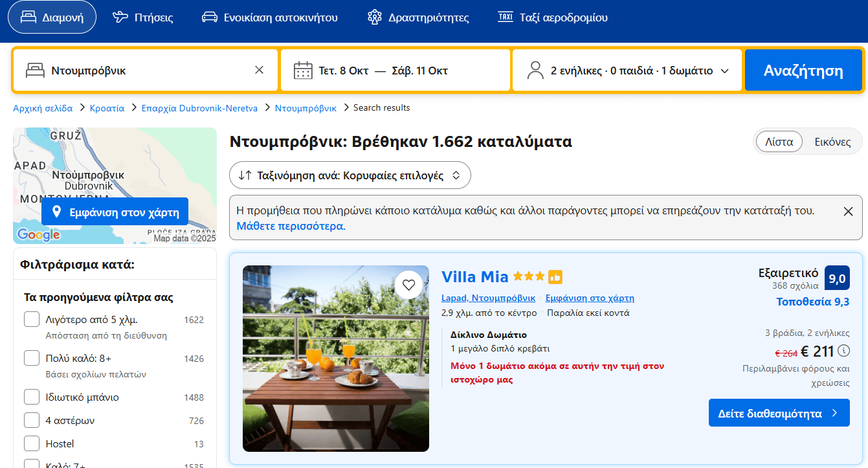868x468 pixels.
Task: Open the Διαμονή tab
Action: coord(52,17)
